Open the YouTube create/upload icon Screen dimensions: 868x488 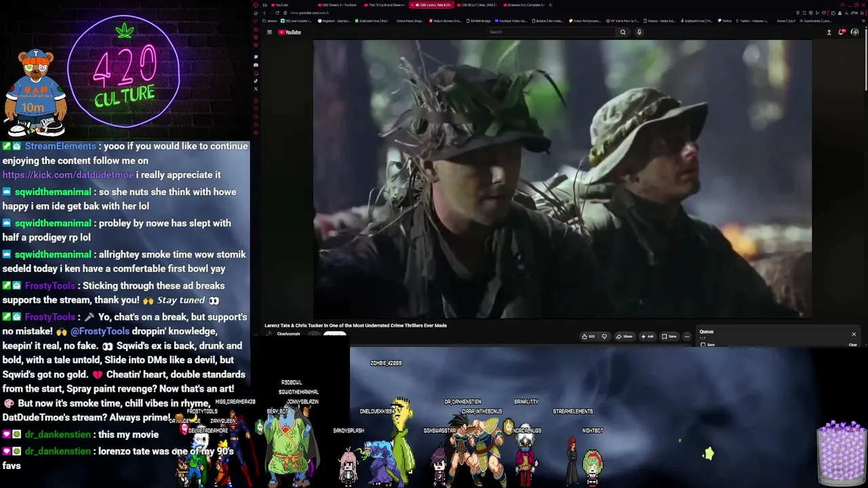point(829,32)
